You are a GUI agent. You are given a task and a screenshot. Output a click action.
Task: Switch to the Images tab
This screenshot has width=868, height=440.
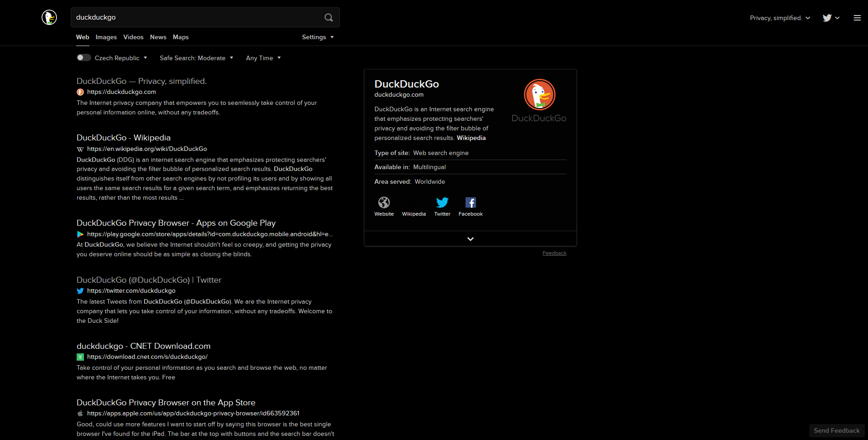[x=106, y=37]
